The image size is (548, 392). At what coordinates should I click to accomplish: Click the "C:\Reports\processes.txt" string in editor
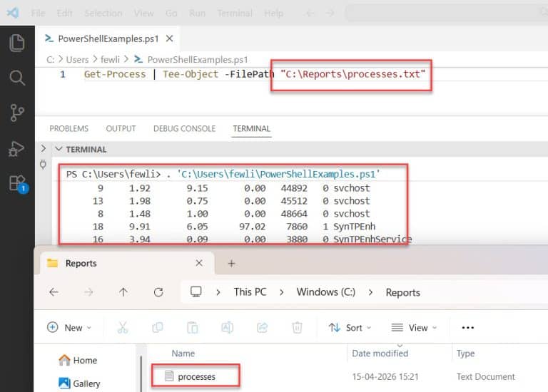353,74
